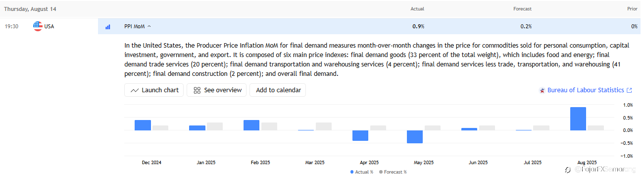
Task: Click the 0.2% forecast value
Action: point(526,26)
